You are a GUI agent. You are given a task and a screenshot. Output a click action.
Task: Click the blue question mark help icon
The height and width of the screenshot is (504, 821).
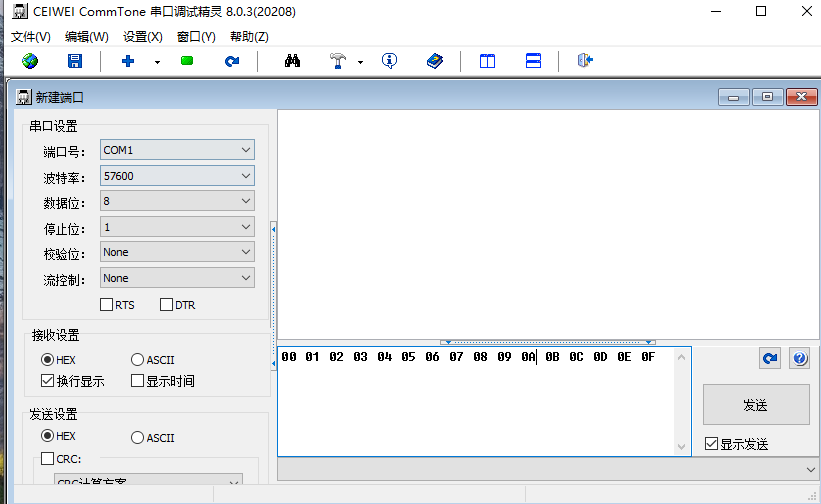800,358
